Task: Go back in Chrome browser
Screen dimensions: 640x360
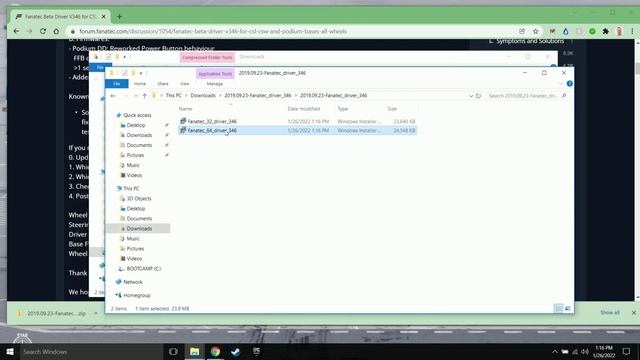Action: pyautogui.click(x=16, y=31)
